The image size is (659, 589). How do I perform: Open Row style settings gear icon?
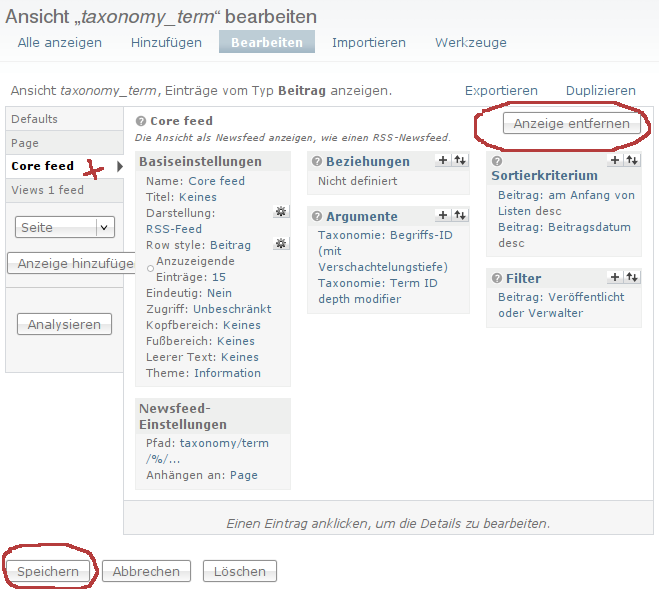[x=281, y=244]
